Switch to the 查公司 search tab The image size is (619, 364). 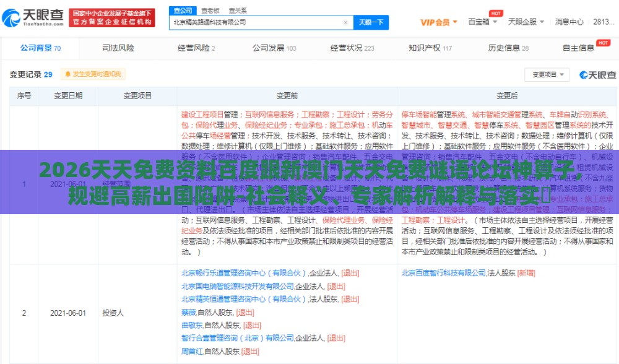183,11
